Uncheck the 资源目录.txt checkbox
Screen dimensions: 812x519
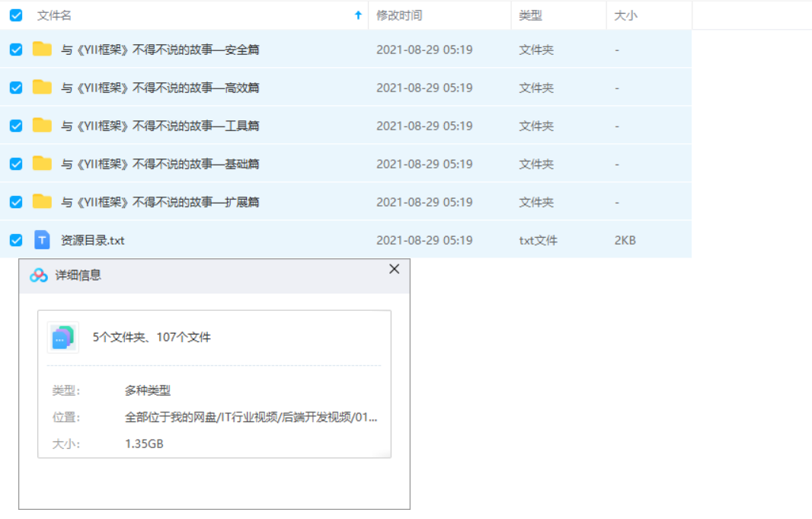(x=16, y=240)
